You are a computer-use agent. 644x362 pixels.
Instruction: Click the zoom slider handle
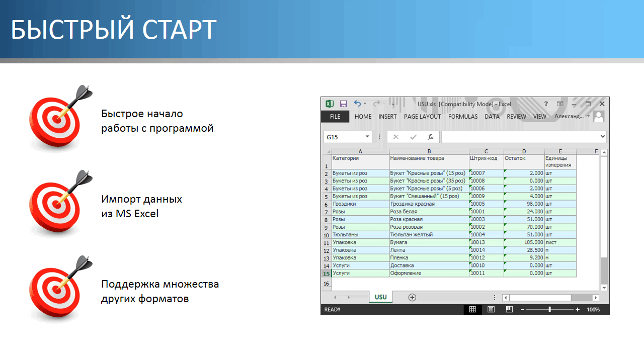549,310
